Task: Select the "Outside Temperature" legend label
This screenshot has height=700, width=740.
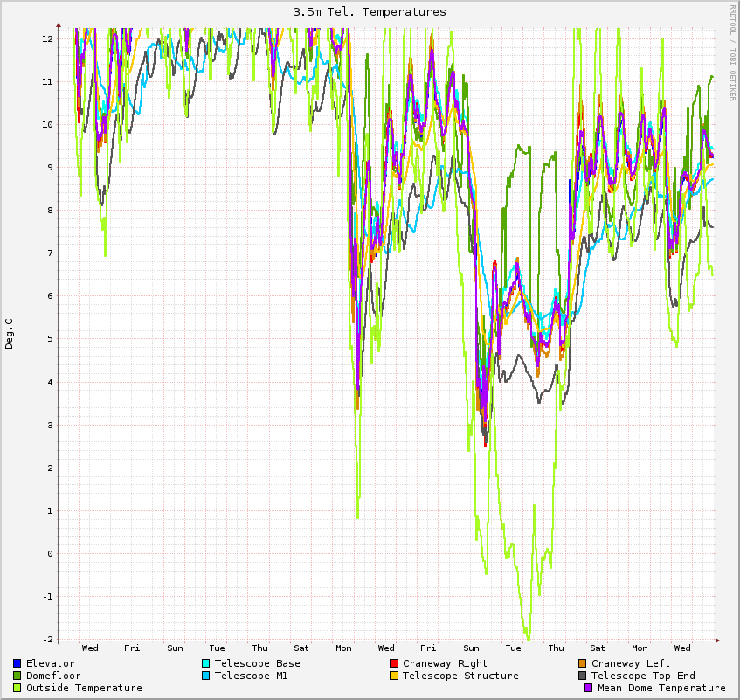Action: pos(84,688)
